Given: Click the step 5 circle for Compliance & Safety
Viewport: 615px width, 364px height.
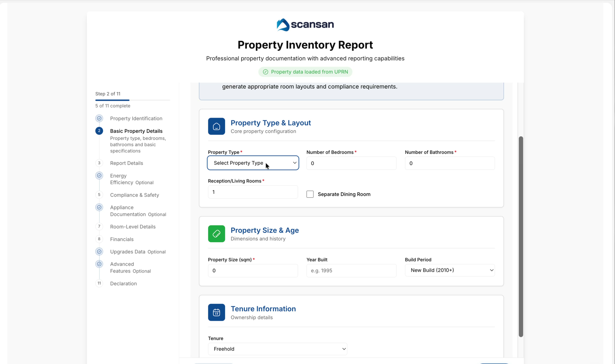Looking at the screenshot, I should 99,195.
